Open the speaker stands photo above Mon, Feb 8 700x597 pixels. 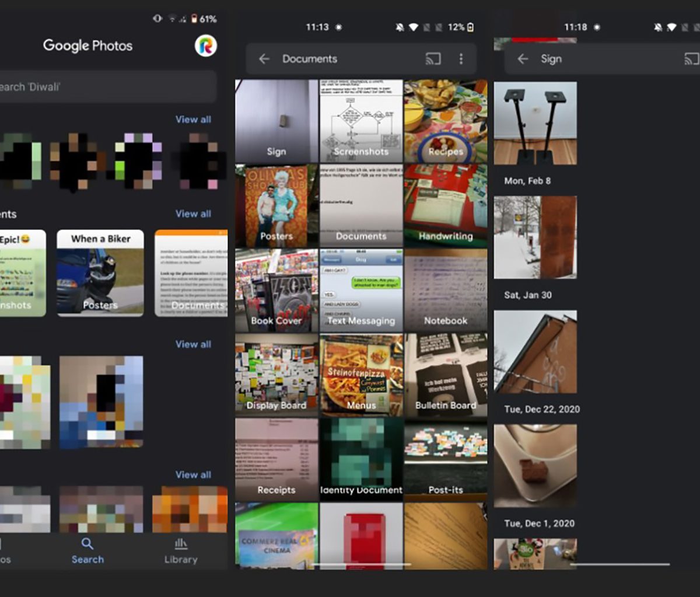coord(535,123)
